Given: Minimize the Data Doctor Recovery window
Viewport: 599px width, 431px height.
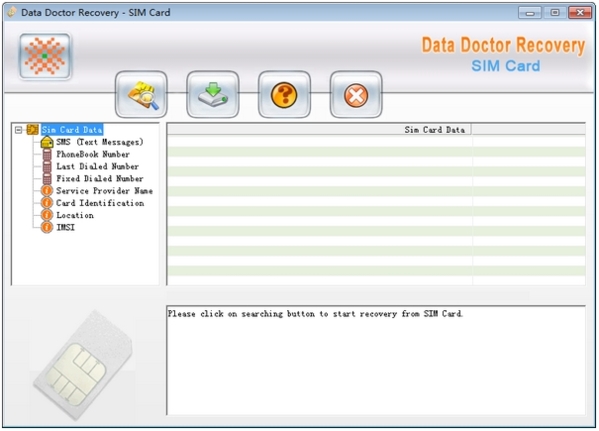Looking at the screenshot, I should coord(530,13).
